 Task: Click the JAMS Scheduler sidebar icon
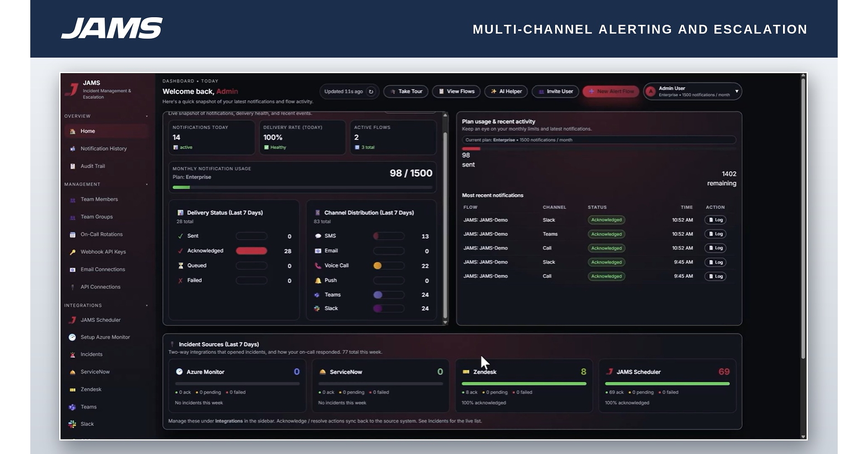pos(72,320)
